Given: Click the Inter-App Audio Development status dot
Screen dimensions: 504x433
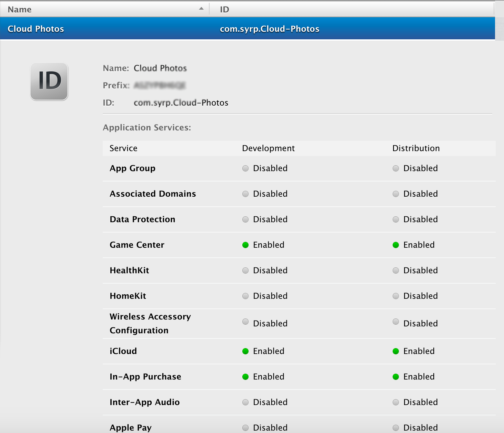Looking at the screenshot, I should [x=245, y=402].
